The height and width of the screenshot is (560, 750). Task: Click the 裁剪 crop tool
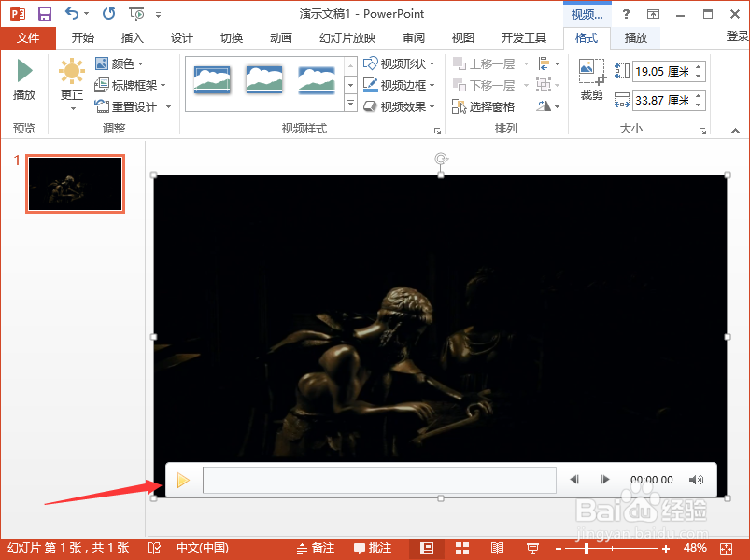590,79
